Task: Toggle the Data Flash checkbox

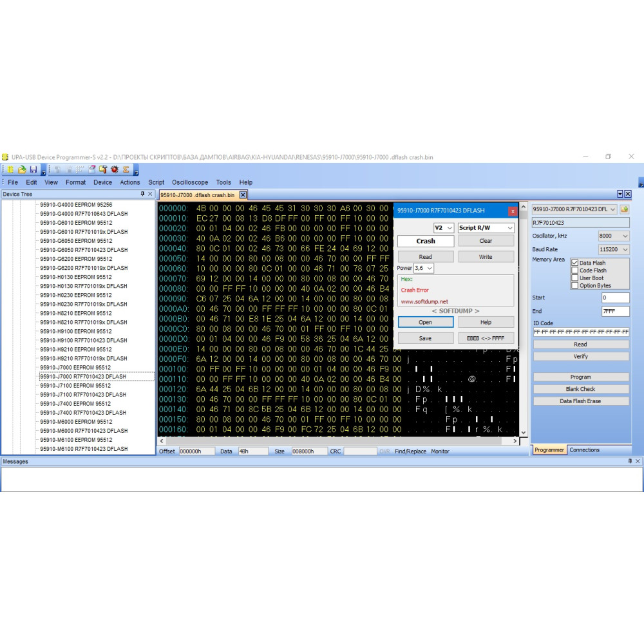Action: [575, 263]
